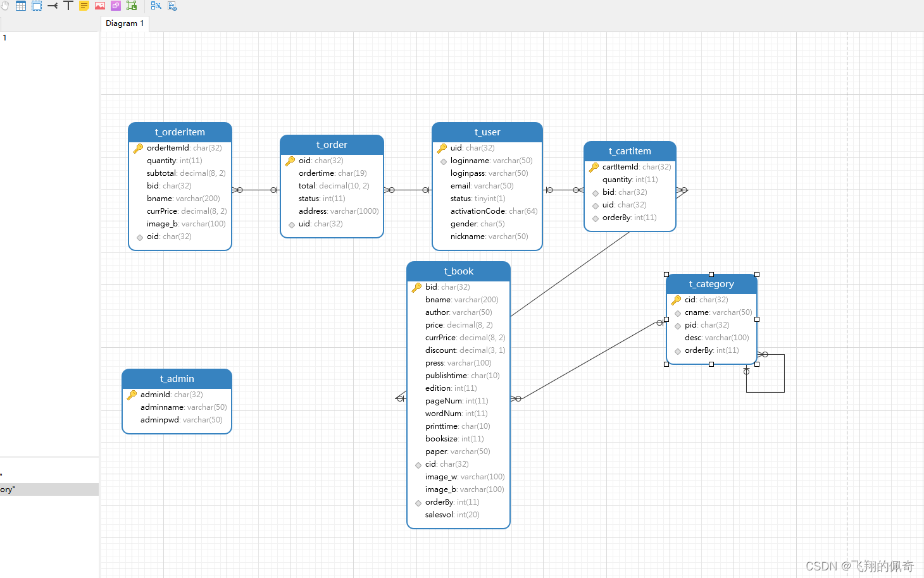Activate the text label tool
924x578 pixels.
[x=68, y=6]
